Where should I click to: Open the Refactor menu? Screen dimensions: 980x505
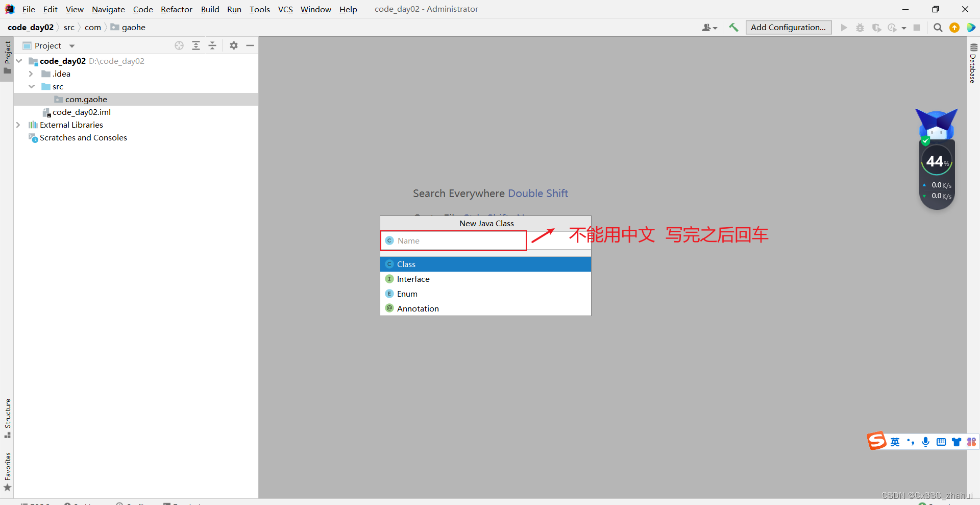pyautogui.click(x=177, y=9)
